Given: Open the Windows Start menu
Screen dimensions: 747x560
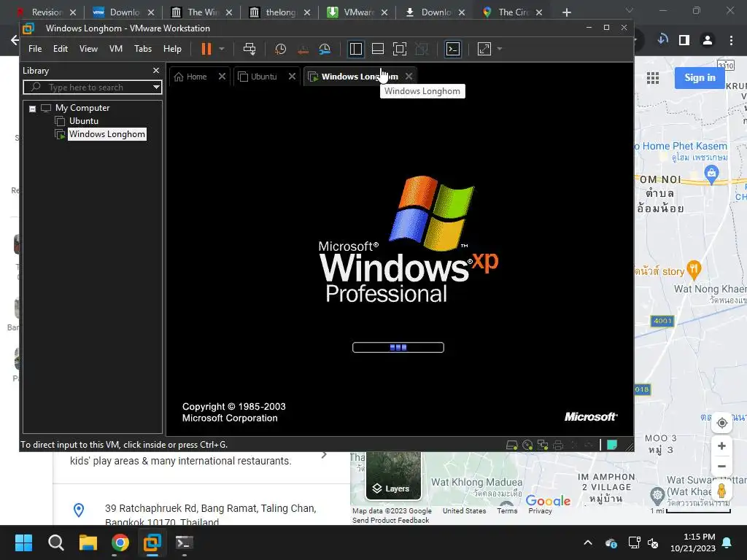Looking at the screenshot, I should click(x=23, y=542).
